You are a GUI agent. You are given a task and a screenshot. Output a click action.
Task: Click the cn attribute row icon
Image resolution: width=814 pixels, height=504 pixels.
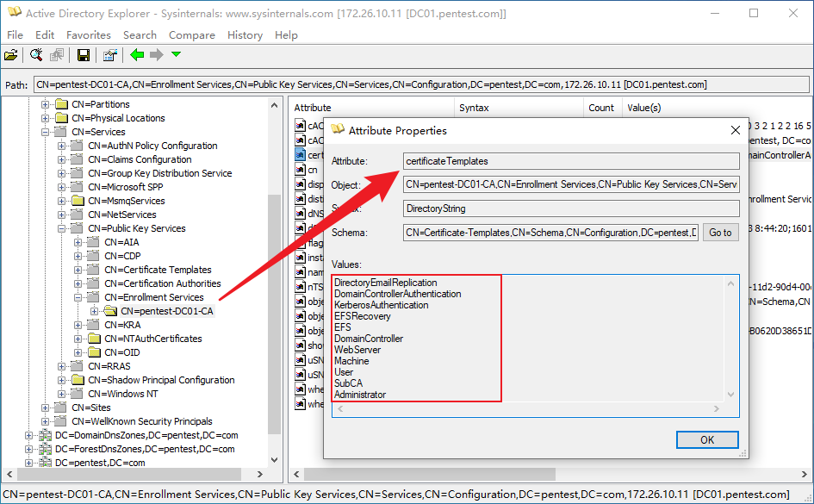[x=300, y=170]
